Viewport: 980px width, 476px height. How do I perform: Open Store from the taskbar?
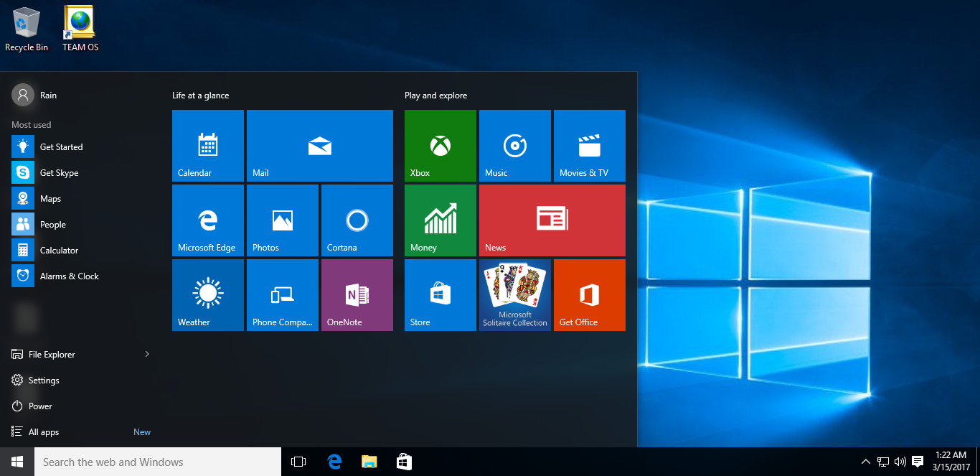(x=405, y=462)
